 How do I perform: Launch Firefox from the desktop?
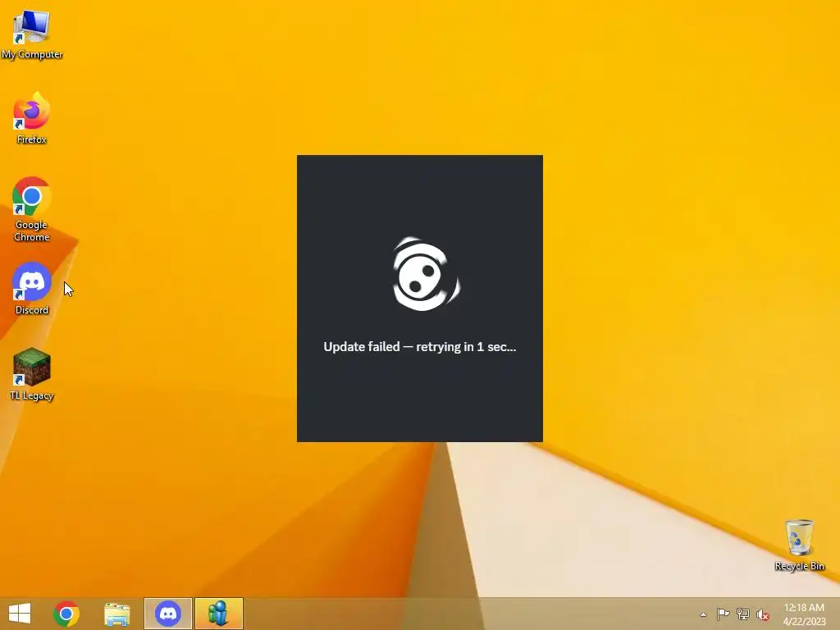point(32,118)
